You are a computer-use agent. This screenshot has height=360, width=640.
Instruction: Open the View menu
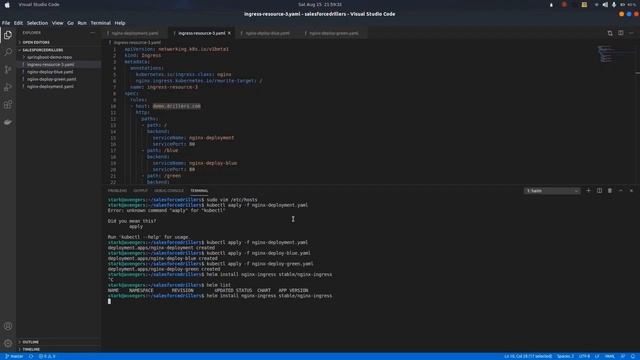coord(58,23)
